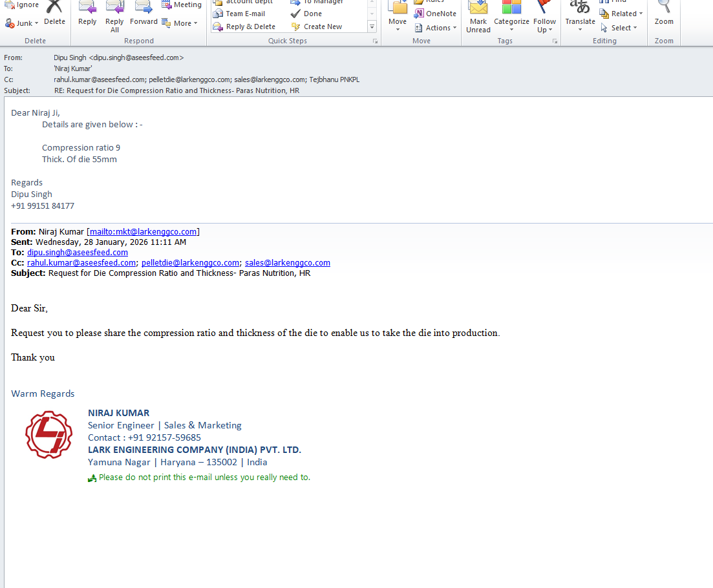Click the Reply button in ribbon
The image size is (713, 588).
(x=87, y=13)
